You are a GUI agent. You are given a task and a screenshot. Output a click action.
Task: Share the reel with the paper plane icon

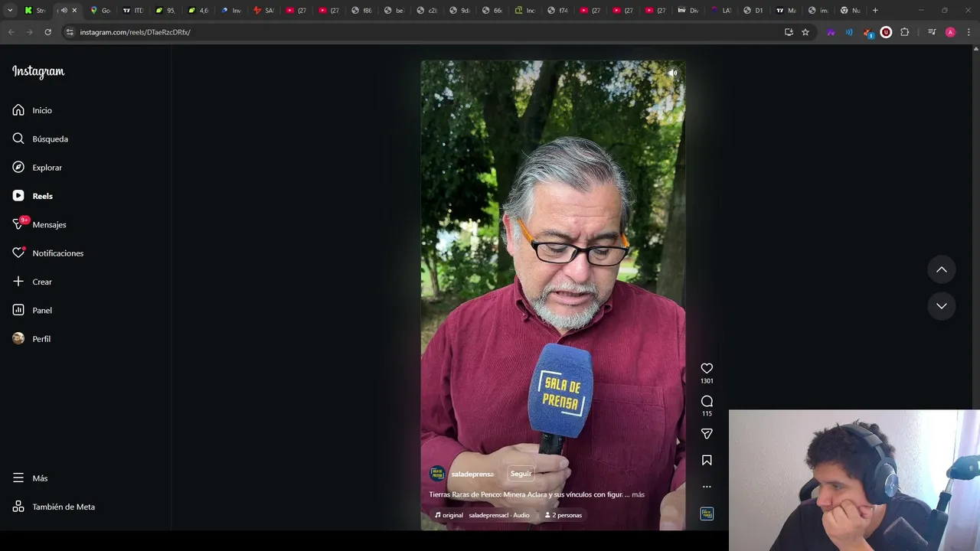pyautogui.click(x=707, y=434)
